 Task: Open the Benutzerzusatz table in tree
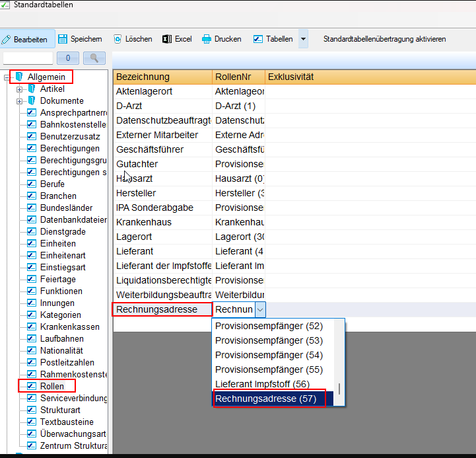(x=70, y=136)
